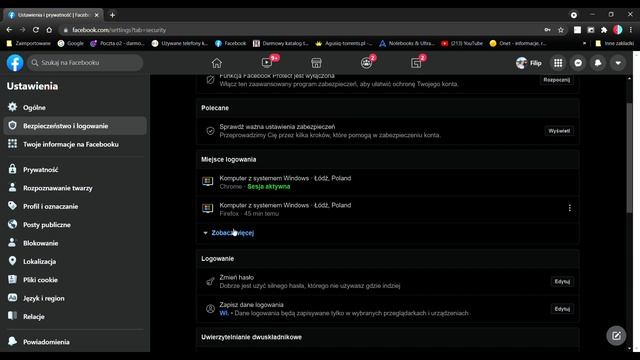Open the notifications bell icon
The image size is (640, 360).
(598, 63)
